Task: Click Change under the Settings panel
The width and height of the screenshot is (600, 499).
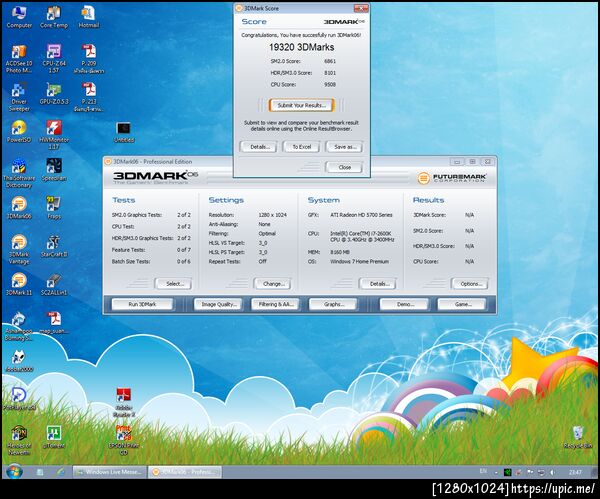Action: click(273, 284)
